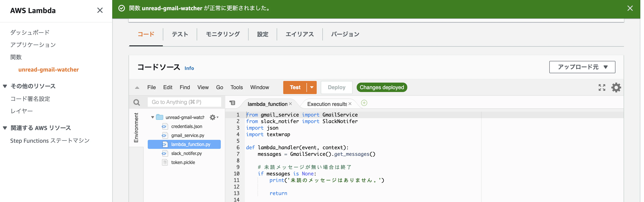644x202 pixels.
Task: Switch to the 設定 tab
Action: [262, 34]
